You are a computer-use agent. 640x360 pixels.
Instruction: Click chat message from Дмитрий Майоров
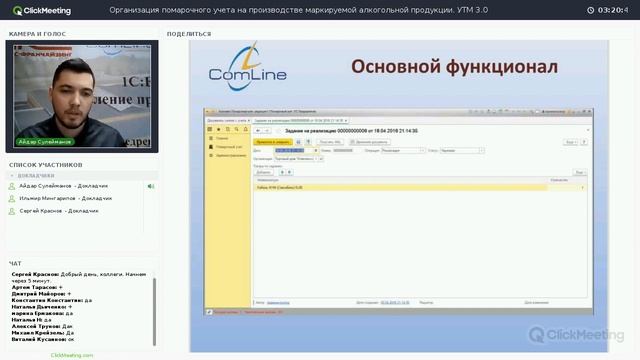coord(41,294)
